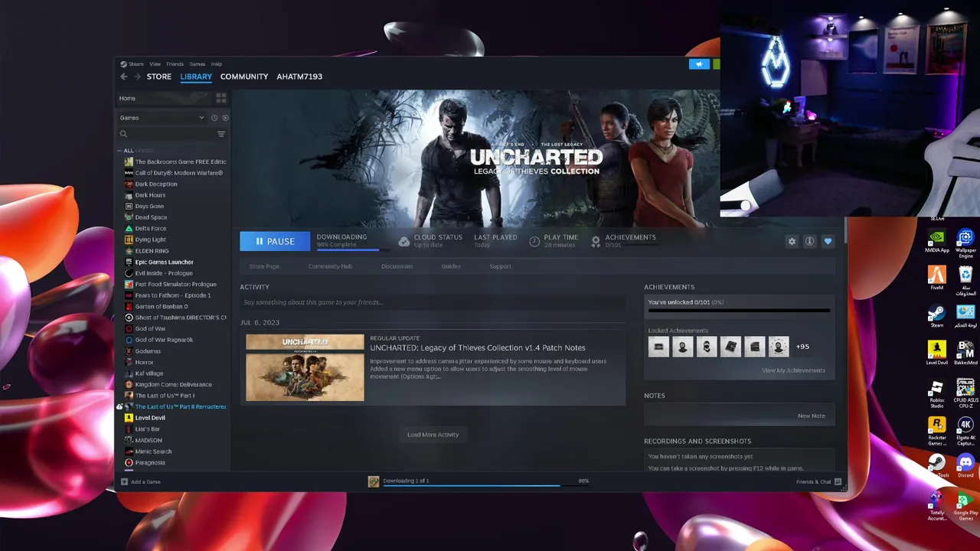View Uncharted game info icon
980x551 pixels.
pos(809,241)
